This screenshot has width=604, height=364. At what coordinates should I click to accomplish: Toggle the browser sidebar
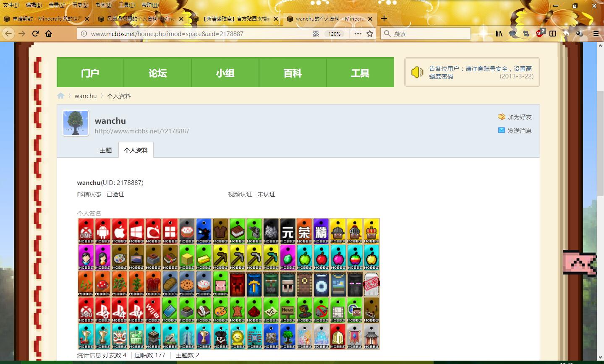point(553,34)
